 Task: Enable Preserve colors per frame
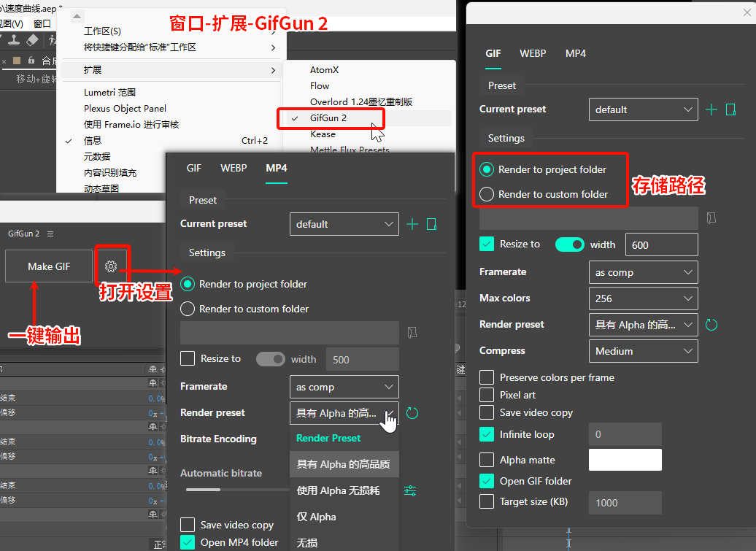(x=487, y=377)
